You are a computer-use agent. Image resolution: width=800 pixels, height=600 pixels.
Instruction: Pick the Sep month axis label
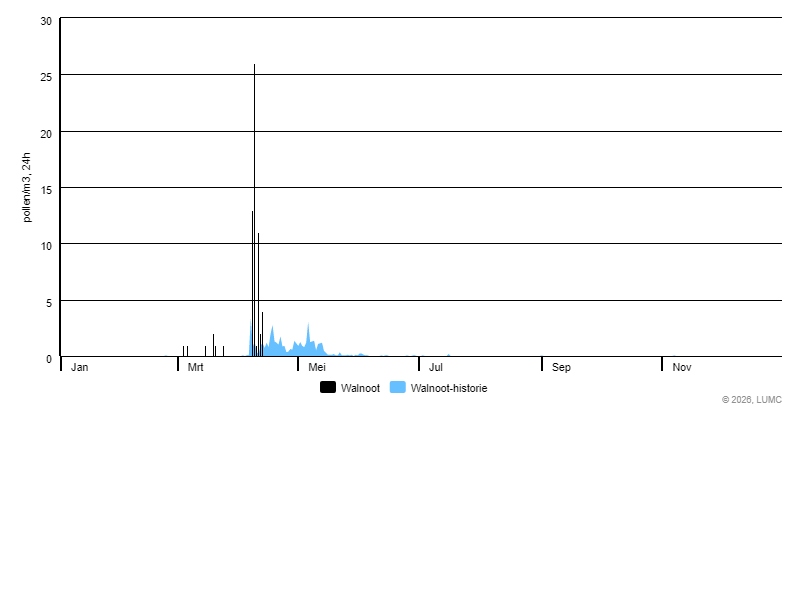(x=561, y=368)
